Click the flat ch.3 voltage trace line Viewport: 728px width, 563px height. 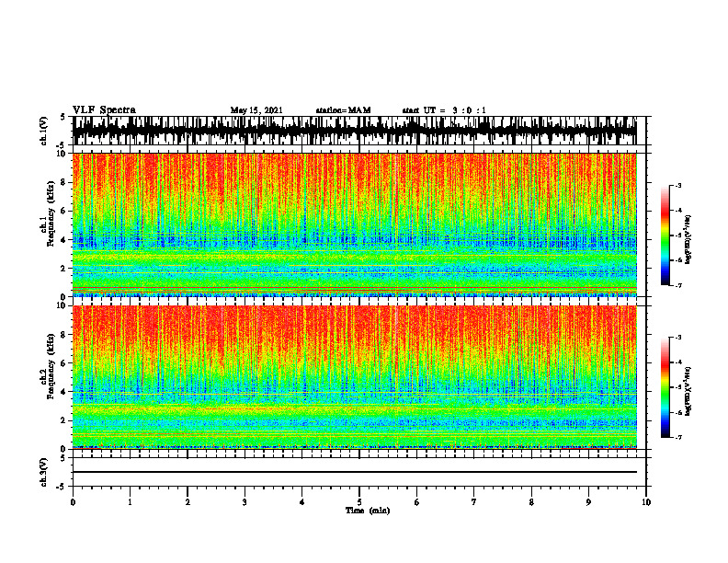click(354, 472)
